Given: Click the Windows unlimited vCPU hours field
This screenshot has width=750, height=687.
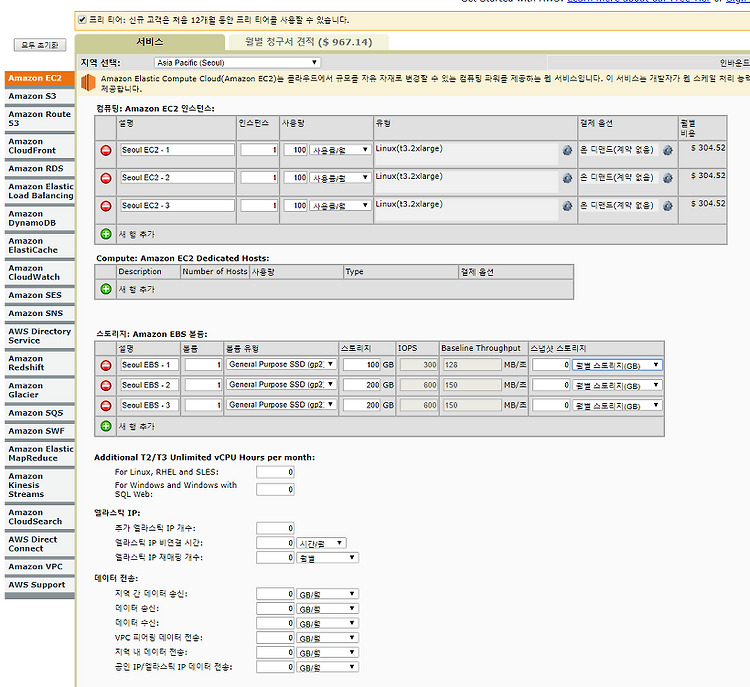Looking at the screenshot, I should (275, 489).
